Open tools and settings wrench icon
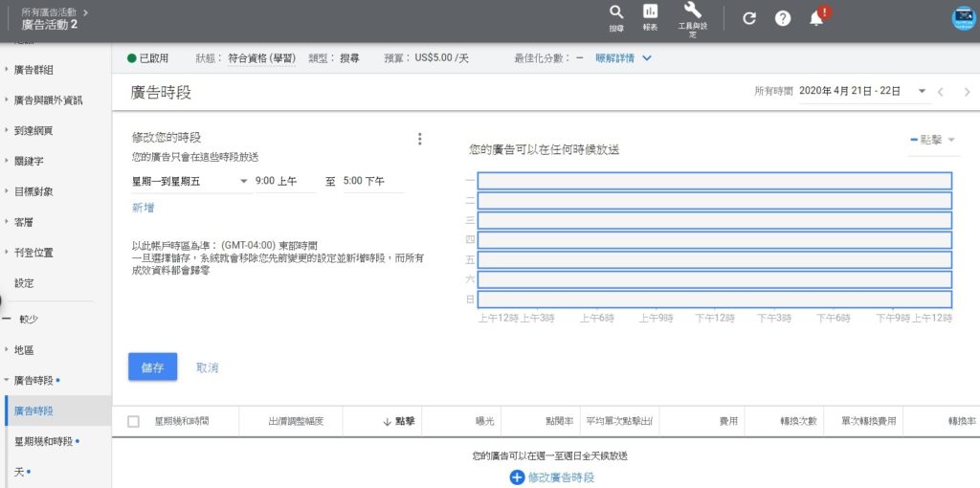The image size is (980, 488). pos(693,10)
